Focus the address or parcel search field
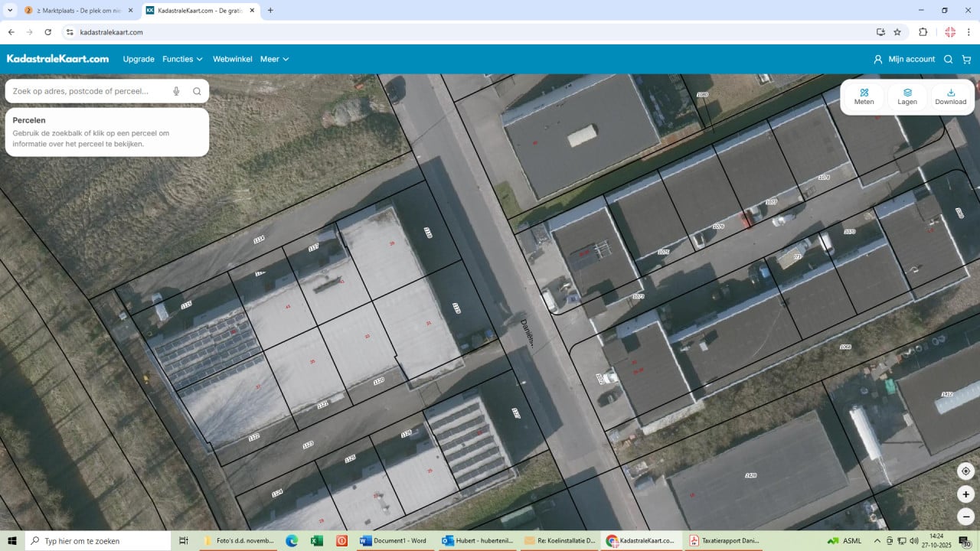This screenshot has width=980, height=551. tap(88, 91)
